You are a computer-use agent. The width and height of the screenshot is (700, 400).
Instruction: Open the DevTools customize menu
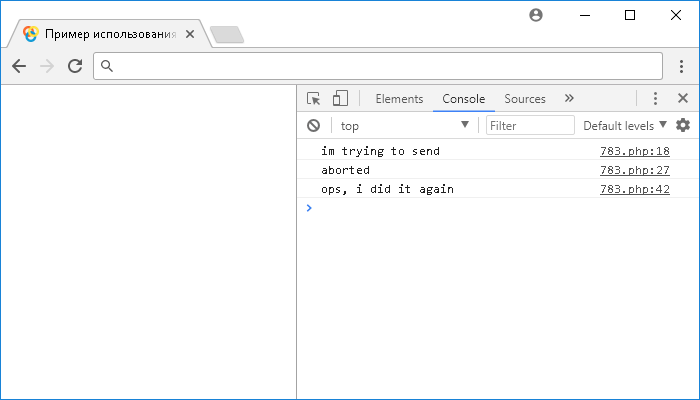[655, 98]
